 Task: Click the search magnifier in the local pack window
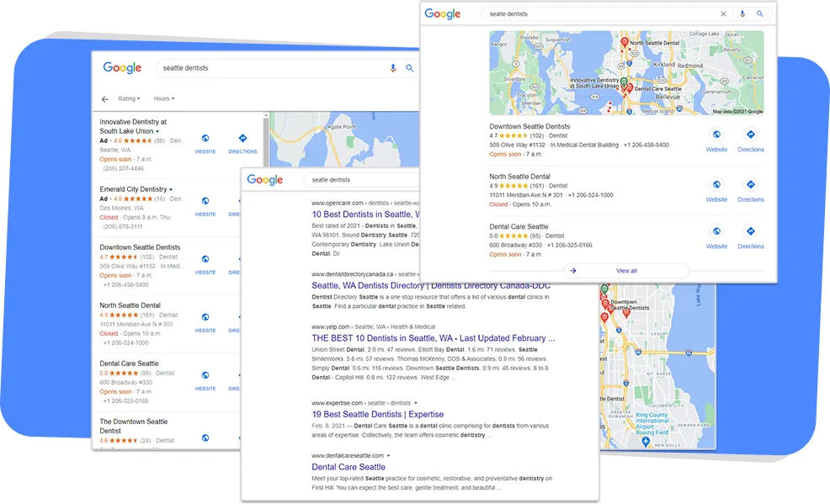[759, 14]
